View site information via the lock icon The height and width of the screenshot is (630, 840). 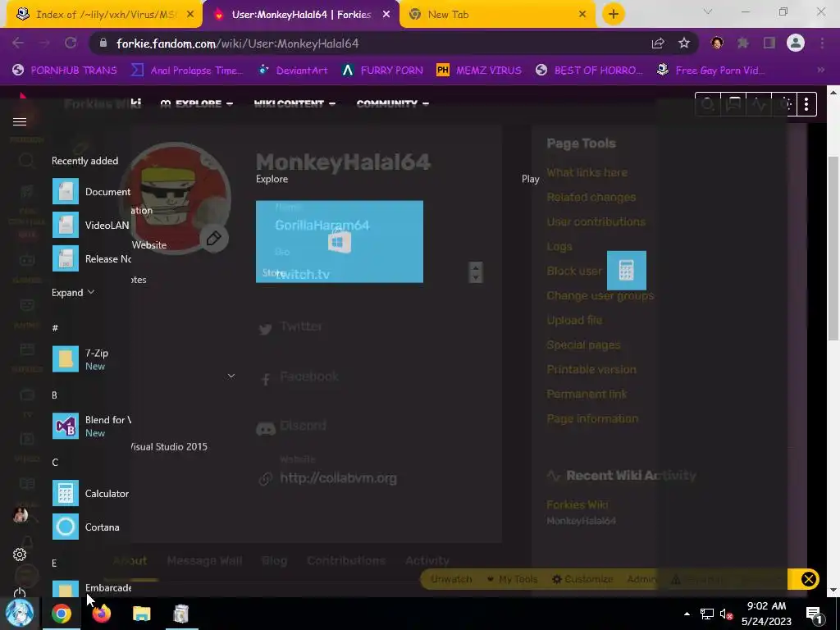coord(103,43)
